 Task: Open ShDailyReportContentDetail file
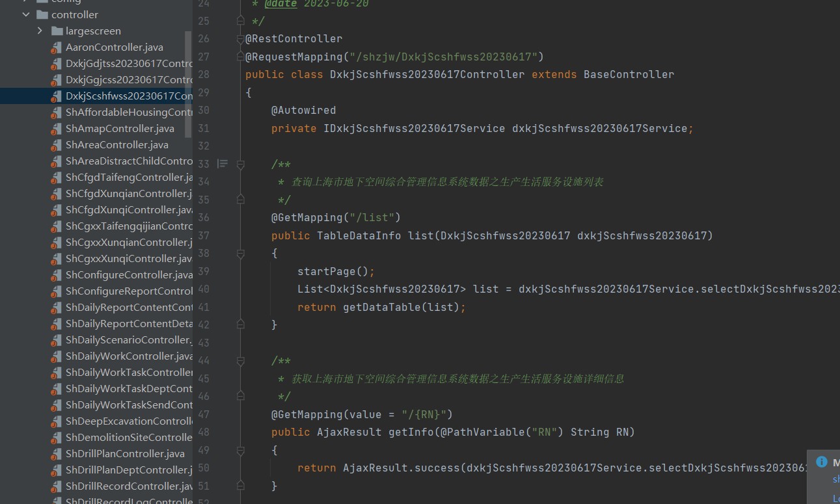pyautogui.click(x=129, y=323)
